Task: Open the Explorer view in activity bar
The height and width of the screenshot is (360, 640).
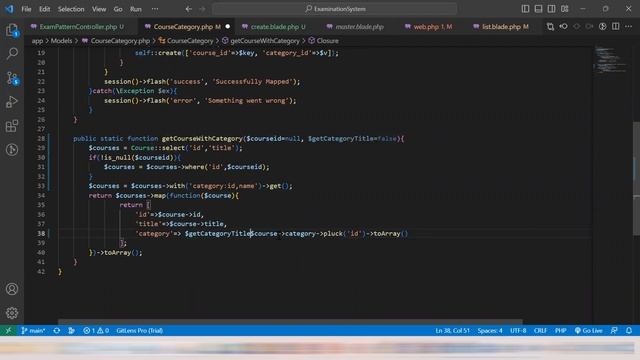Action: [x=12, y=30]
